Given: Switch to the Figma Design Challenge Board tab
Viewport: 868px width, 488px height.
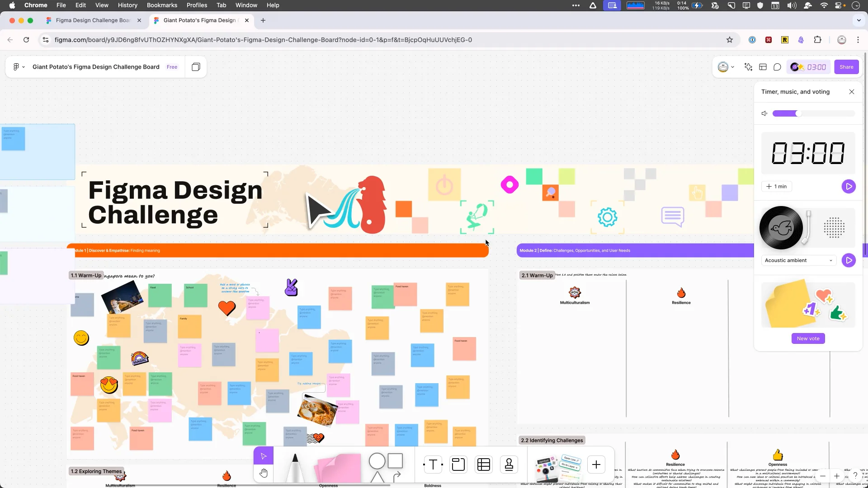Looking at the screenshot, I should click(93, 20).
